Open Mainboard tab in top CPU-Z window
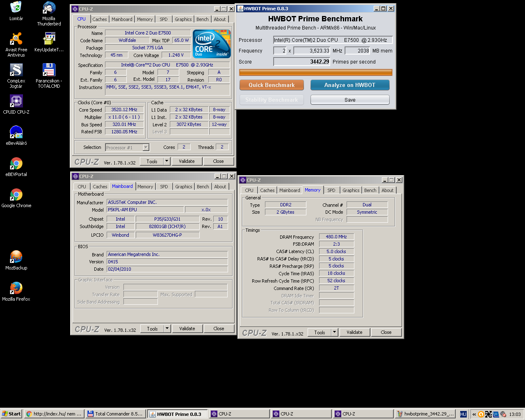Screen dimensions: 525x420 [122, 19]
